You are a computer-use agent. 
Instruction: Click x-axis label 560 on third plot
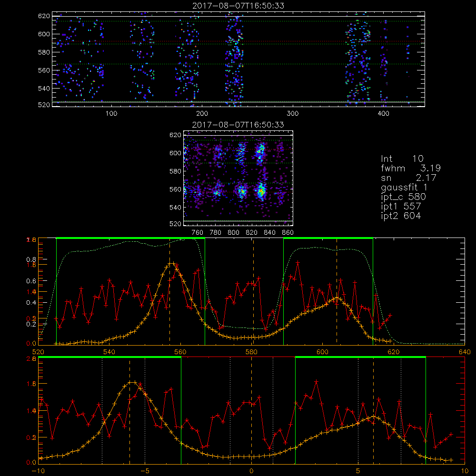pos(180,352)
